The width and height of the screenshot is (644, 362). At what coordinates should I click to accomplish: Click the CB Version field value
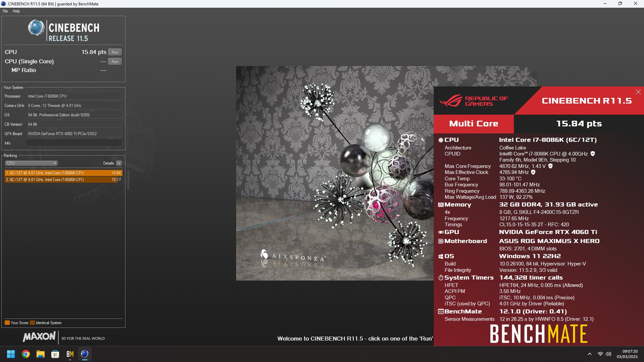[74, 124]
